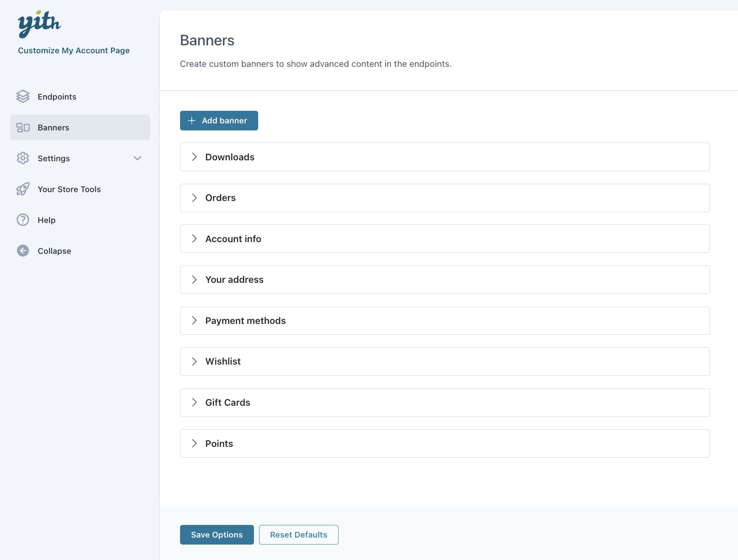Click the Settings gear icon

pyautogui.click(x=23, y=158)
